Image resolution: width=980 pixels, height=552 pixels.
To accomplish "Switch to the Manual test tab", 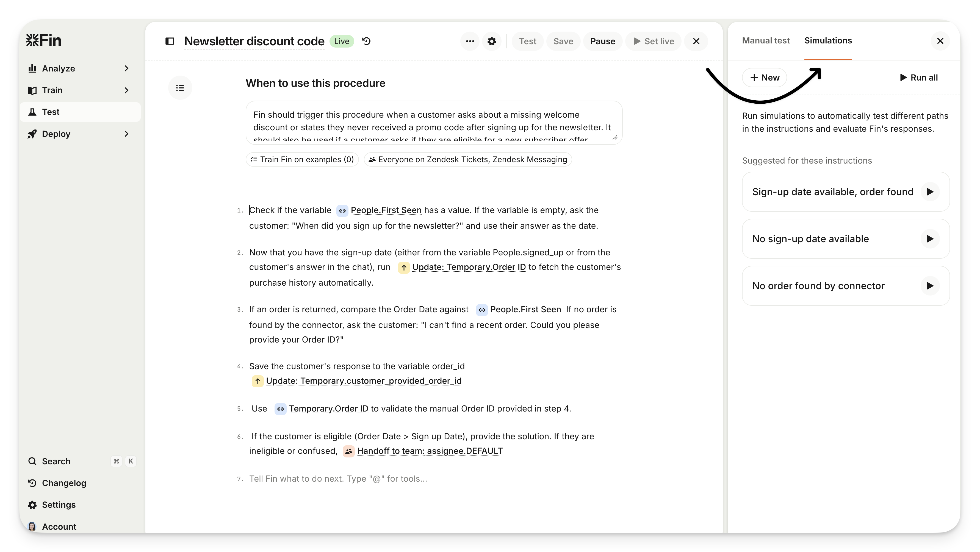I will tap(765, 41).
